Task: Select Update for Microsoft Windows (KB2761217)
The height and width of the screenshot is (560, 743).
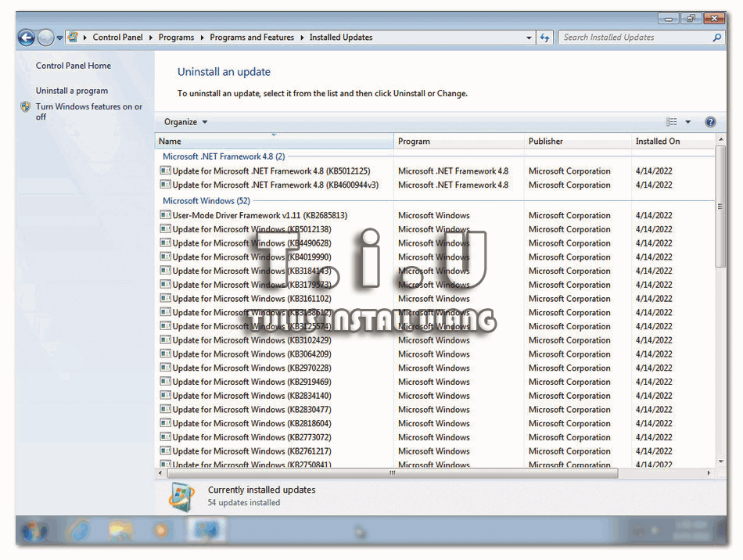Action: (252, 451)
